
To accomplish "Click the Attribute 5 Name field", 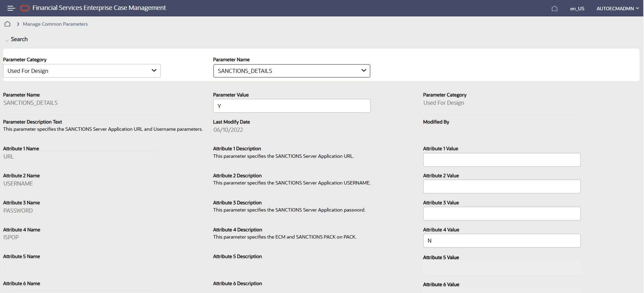I will click(x=82, y=268).
